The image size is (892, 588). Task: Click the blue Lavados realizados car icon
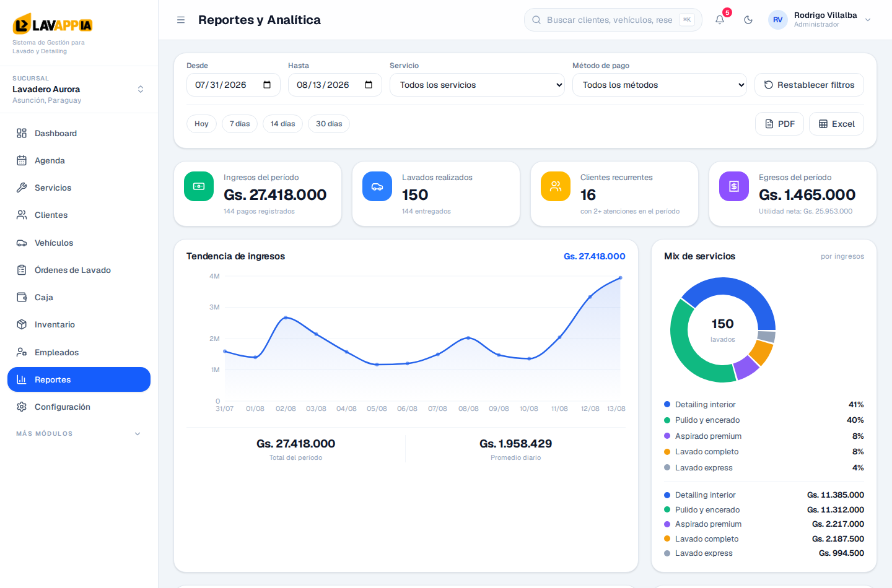(377, 186)
